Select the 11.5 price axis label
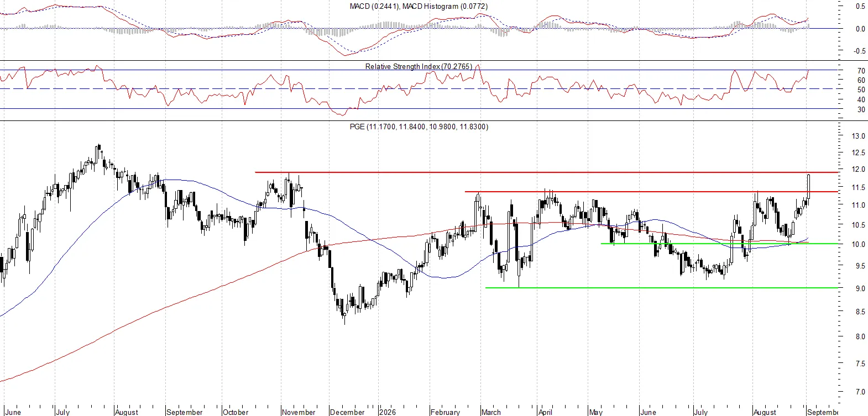The image size is (868, 416). (858, 188)
